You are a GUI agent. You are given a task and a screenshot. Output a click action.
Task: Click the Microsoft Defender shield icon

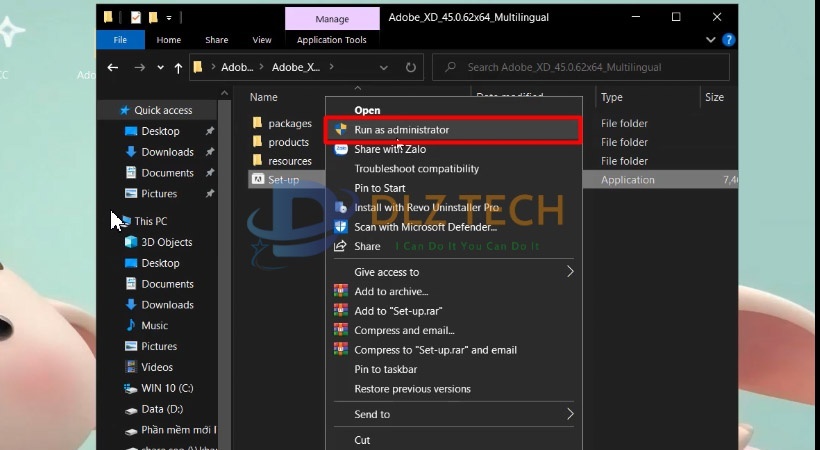[341, 227]
